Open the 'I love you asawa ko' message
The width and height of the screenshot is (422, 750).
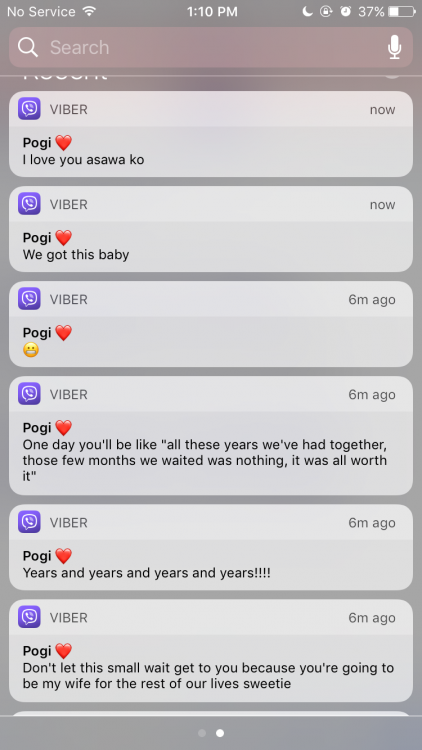click(x=211, y=134)
